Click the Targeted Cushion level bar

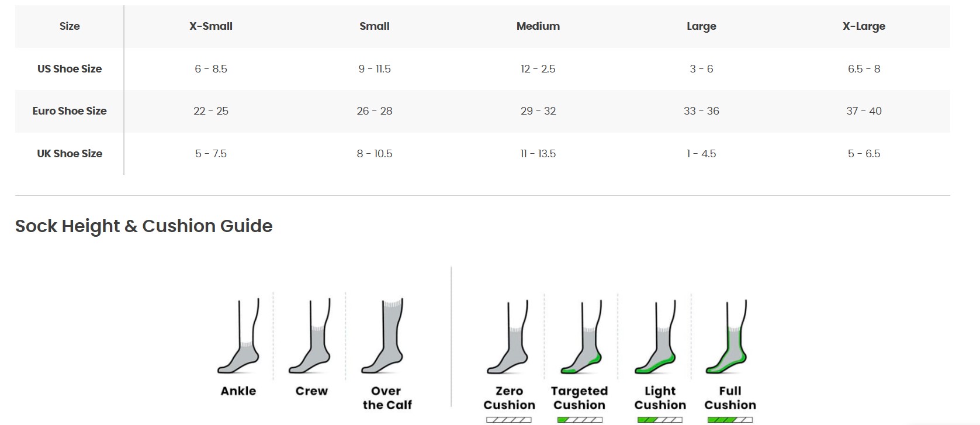point(580,420)
